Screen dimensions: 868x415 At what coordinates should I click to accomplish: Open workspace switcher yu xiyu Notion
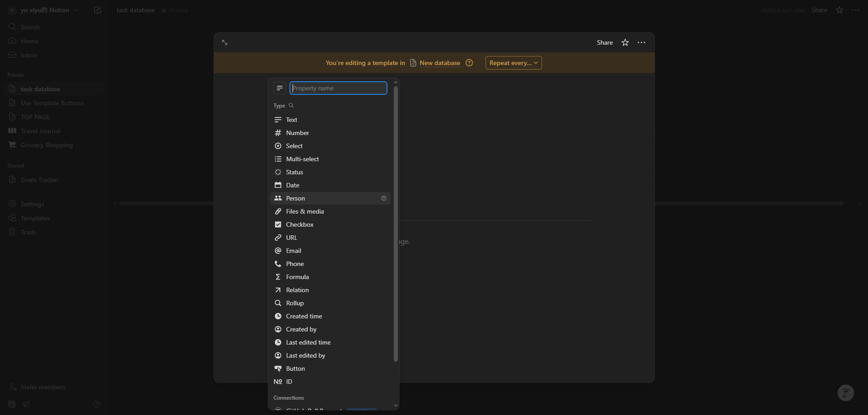(x=43, y=10)
